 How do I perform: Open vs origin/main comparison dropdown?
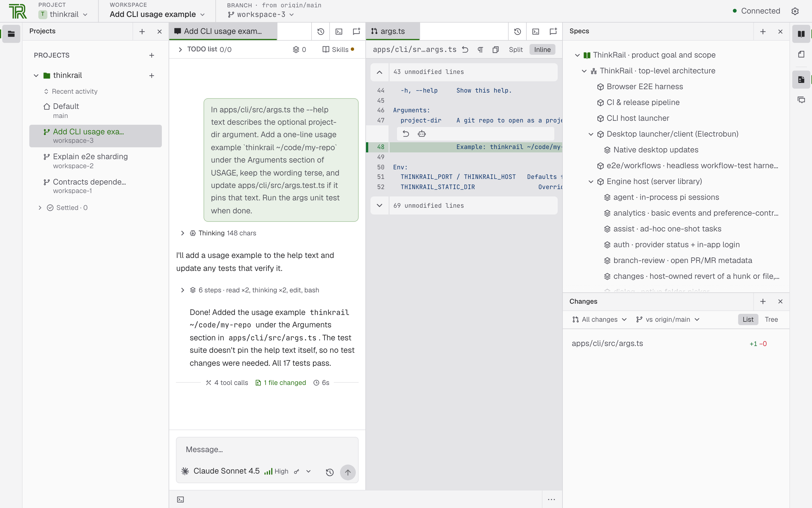668,319
